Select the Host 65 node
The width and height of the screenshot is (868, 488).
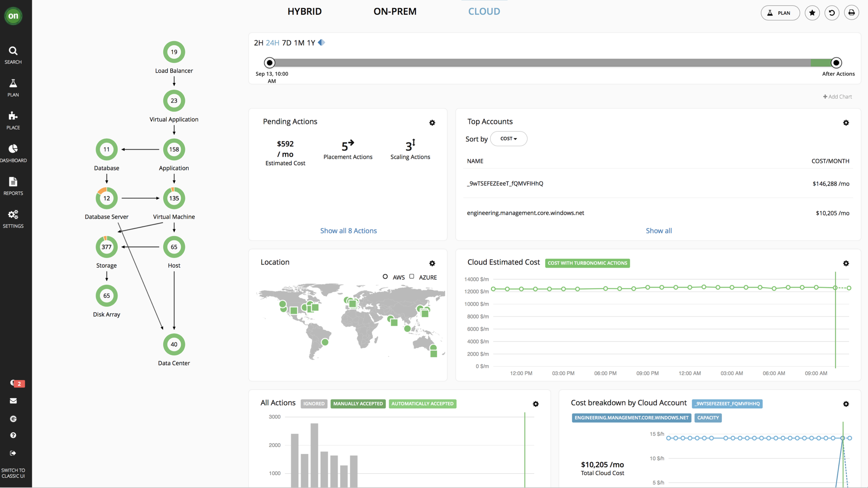[174, 247]
